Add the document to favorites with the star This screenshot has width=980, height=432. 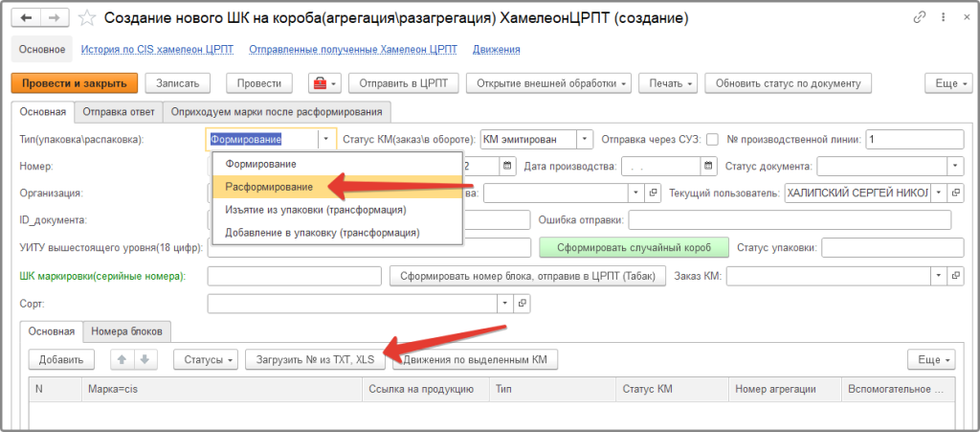[x=87, y=18]
